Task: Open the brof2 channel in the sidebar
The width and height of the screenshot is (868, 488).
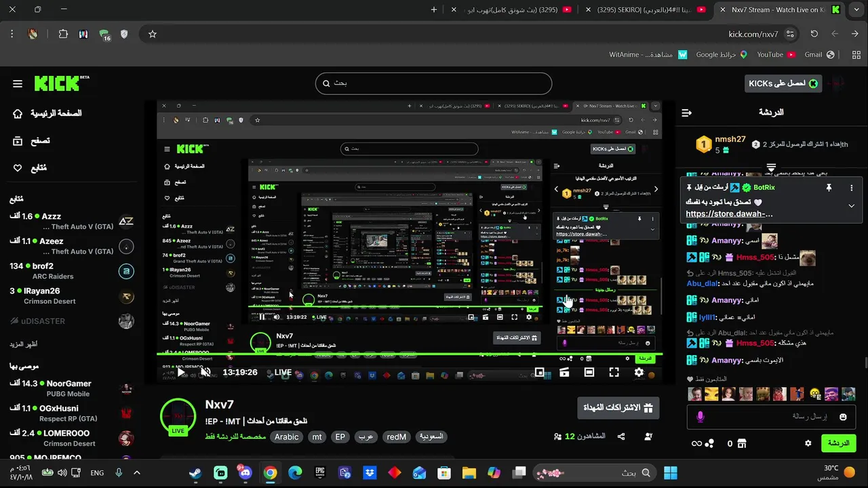Action: [72, 271]
